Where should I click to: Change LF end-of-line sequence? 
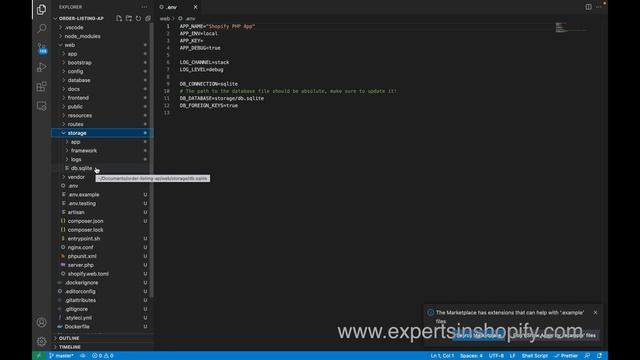click(512, 356)
